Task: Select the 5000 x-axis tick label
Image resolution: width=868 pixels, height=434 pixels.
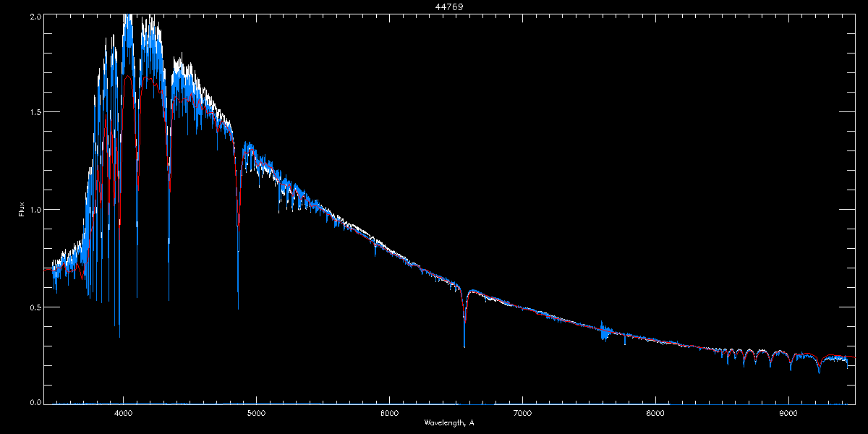Action: pos(256,413)
